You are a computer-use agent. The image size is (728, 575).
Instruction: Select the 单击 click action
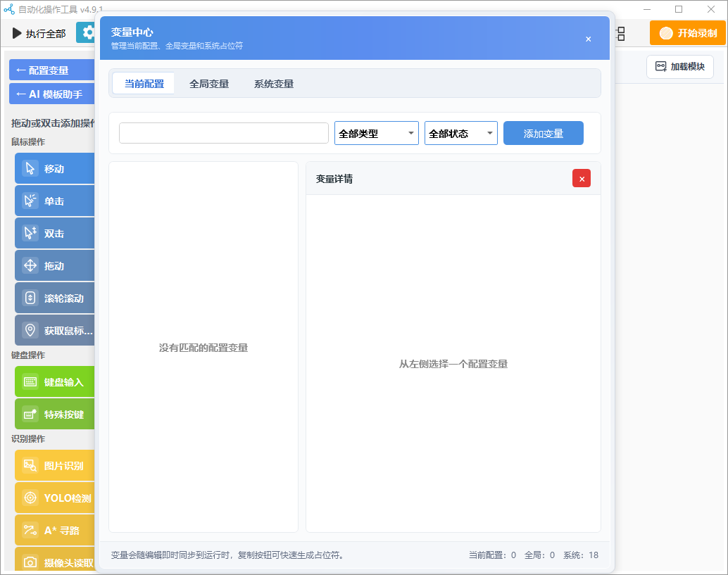click(x=55, y=201)
